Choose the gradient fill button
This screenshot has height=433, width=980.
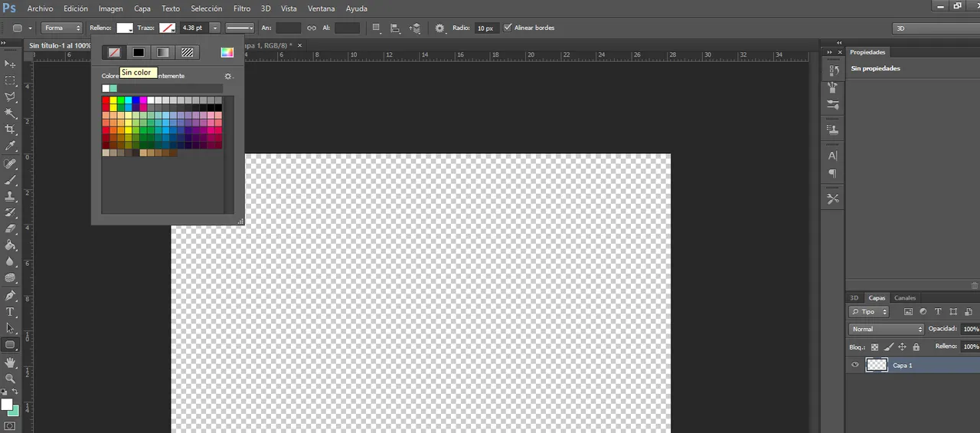(x=163, y=52)
